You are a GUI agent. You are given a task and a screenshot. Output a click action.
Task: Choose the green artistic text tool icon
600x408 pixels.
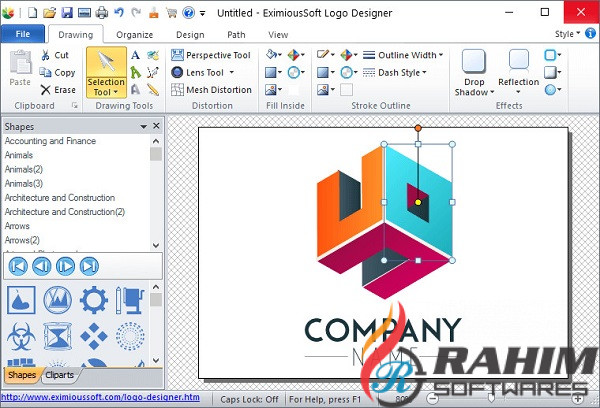[135, 72]
